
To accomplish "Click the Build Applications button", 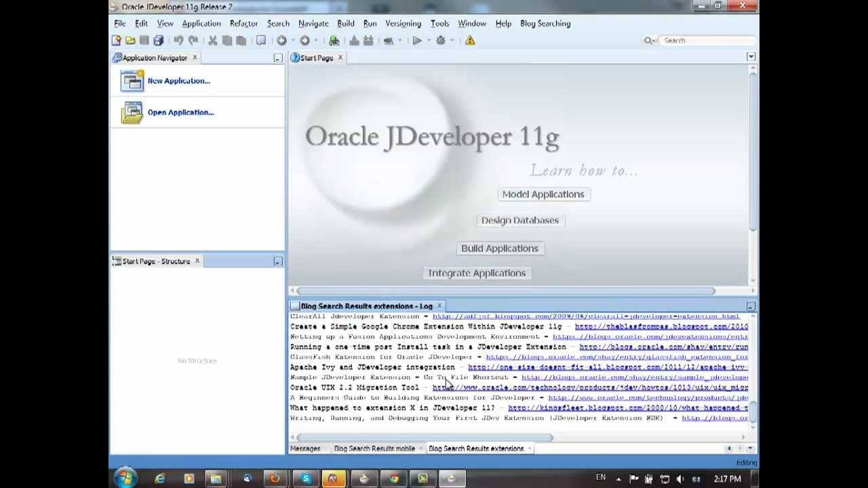I will coord(500,248).
